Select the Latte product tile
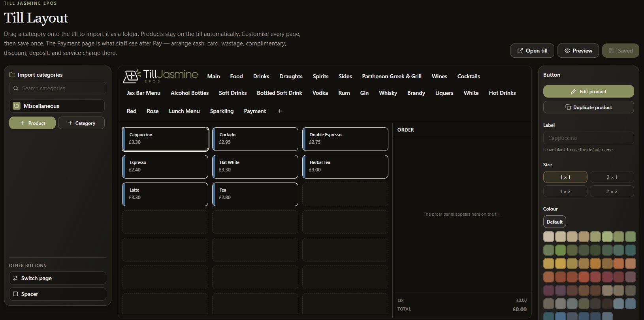The width and height of the screenshot is (644, 320). pyautogui.click(x=165, y=194)
